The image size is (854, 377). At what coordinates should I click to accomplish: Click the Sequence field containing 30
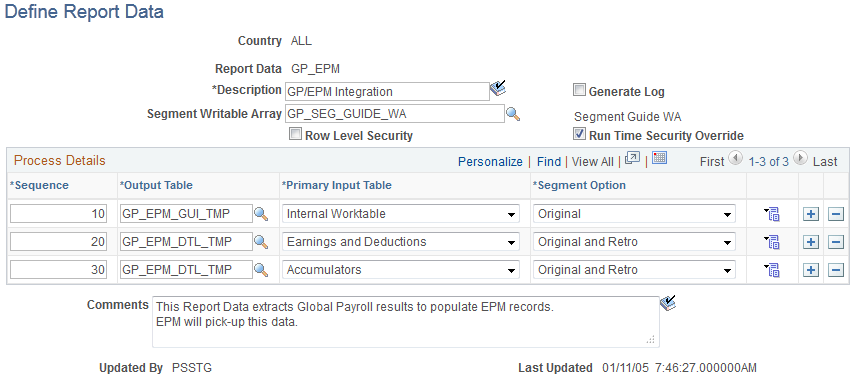pyautogui.click(x=58, y=269)
